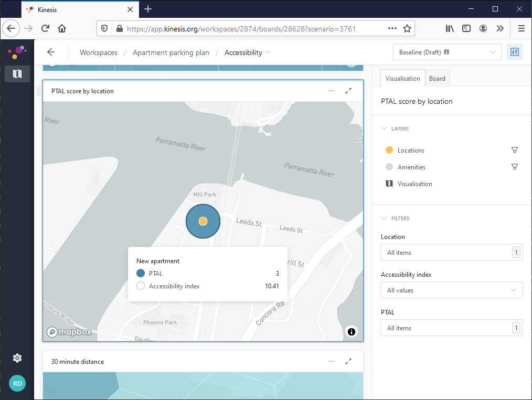Screen dimensions: 532x400
Task: Collapse the FILTERS section
Action: click(x=384, y=218)
